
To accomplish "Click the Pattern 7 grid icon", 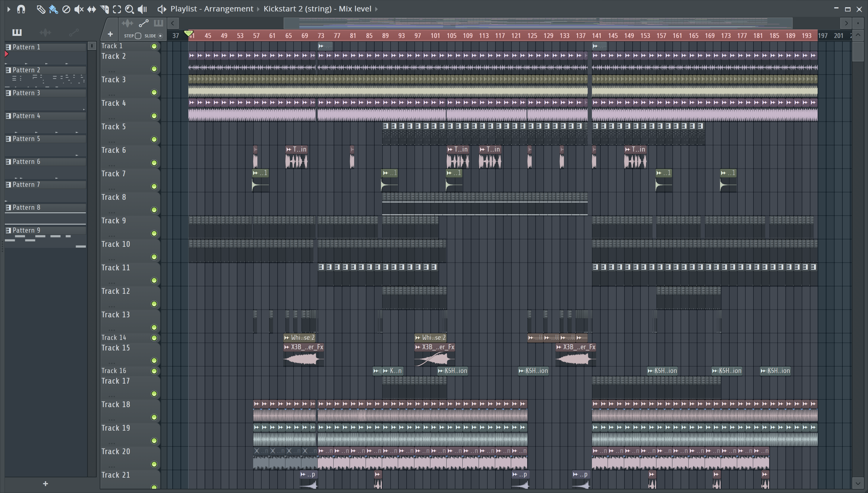I will tap(8, 185).
